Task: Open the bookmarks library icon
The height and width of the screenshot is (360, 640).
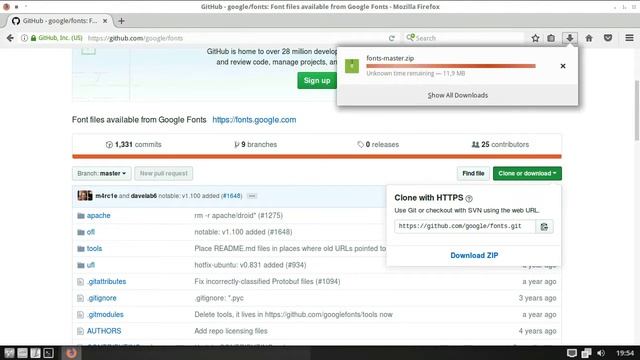Action: (551, 38)
